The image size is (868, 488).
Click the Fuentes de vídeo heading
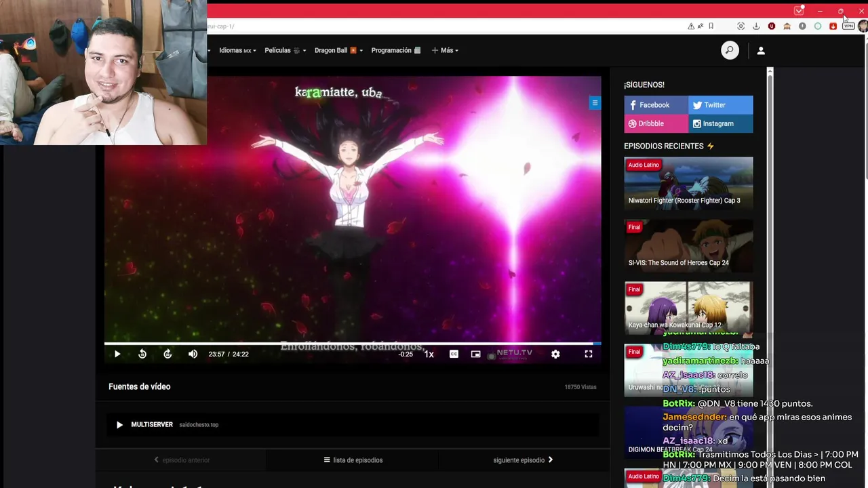click(x=140, y=386)
